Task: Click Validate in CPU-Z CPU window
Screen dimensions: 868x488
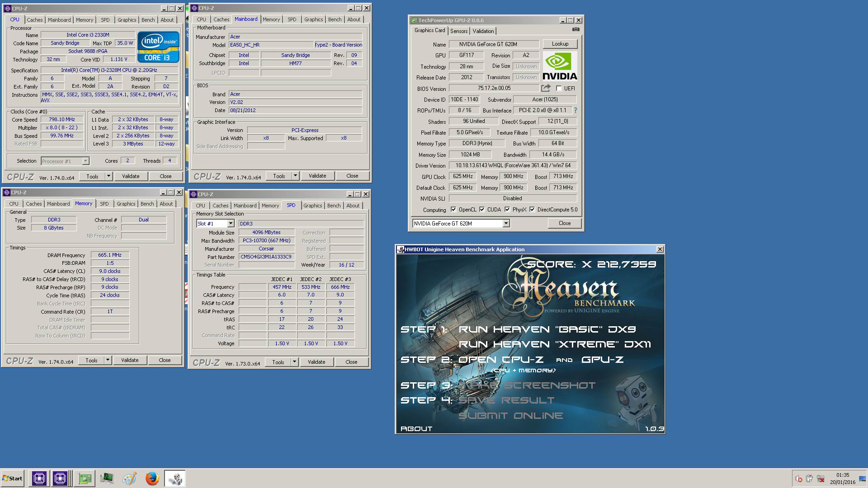Action: tap(131, 176)
